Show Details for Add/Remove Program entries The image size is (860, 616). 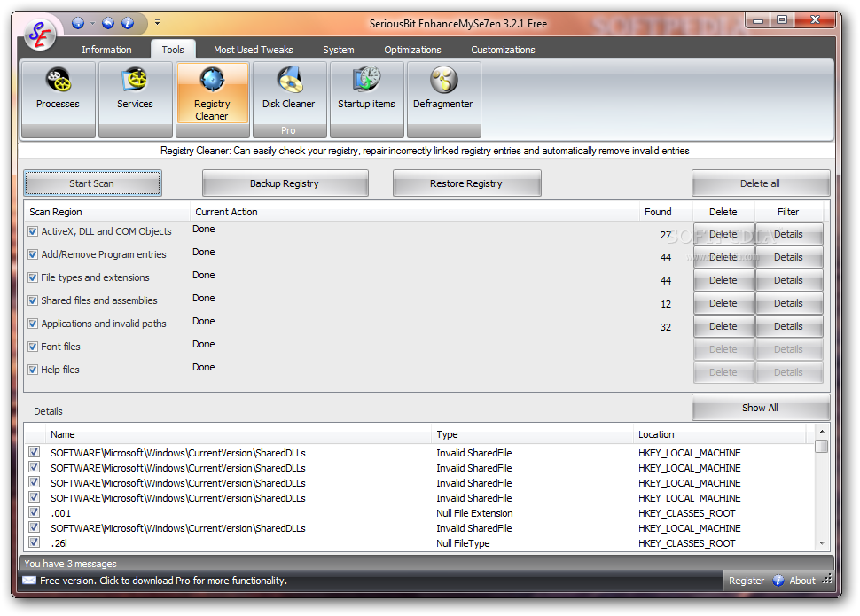pos(789,257)
